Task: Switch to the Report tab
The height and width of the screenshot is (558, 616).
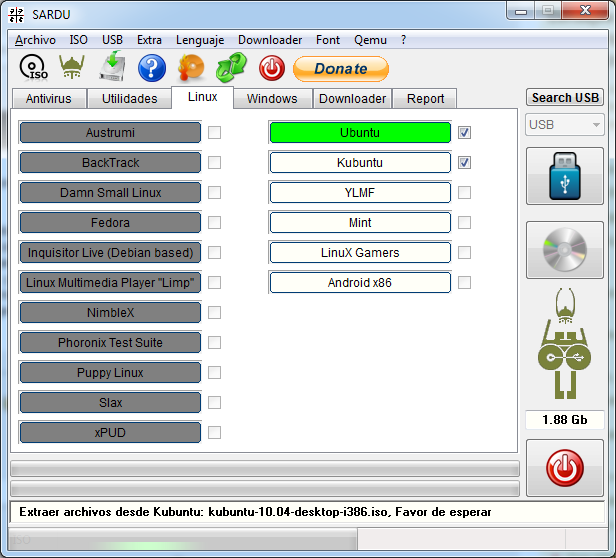Action: (425, 98)
